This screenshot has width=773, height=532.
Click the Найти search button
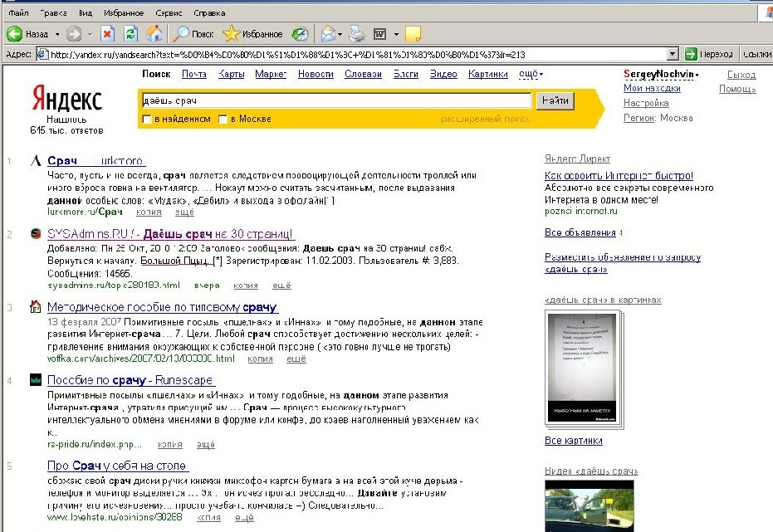coord(555,100)
